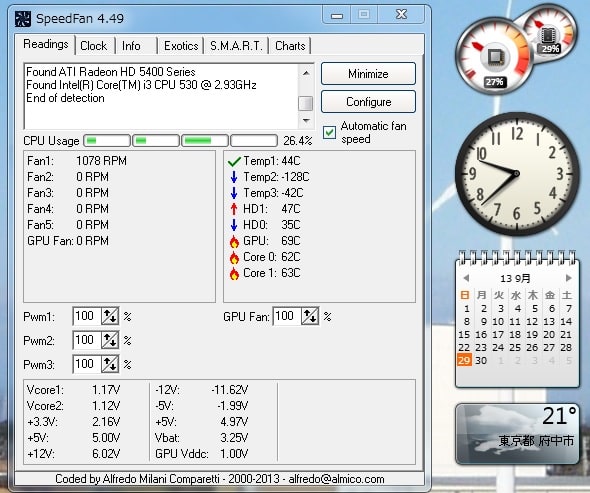Screen dimensions: 590x493
Task: Go to previous month in calendar gadget
Action: tap(466, 278)
